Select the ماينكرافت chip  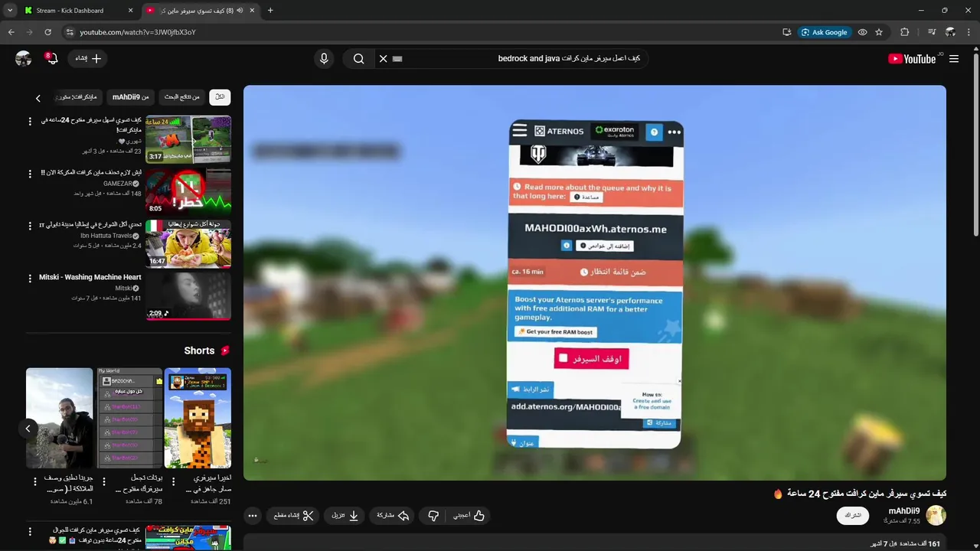tap(78, 97)
